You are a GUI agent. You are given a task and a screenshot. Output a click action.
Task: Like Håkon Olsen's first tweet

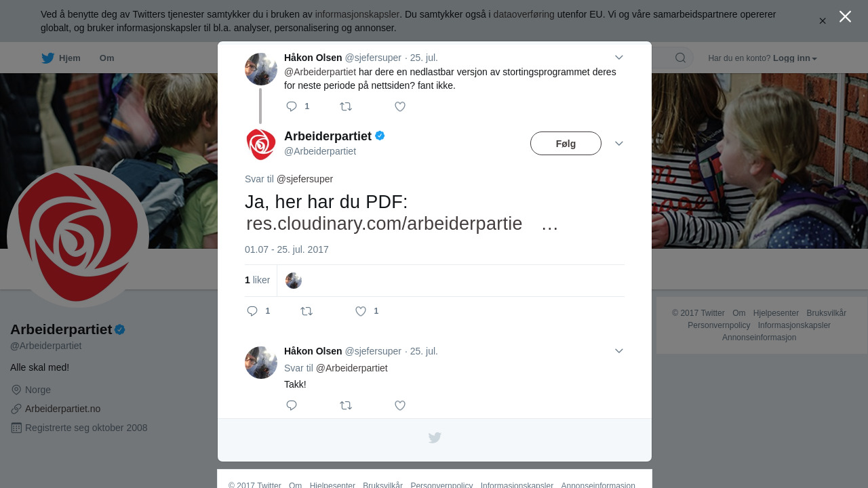click(400, 106)
